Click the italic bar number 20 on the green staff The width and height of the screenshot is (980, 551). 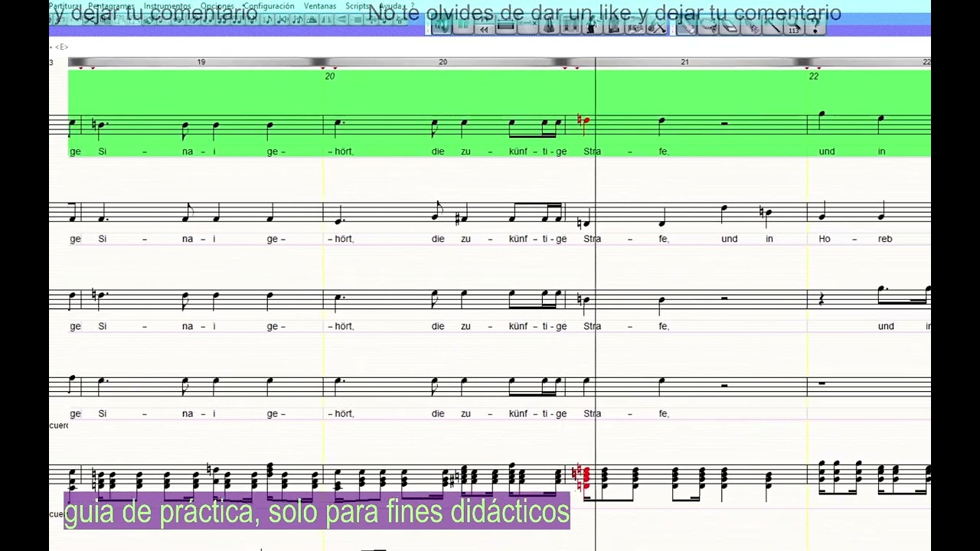click(x=330, y=77)
